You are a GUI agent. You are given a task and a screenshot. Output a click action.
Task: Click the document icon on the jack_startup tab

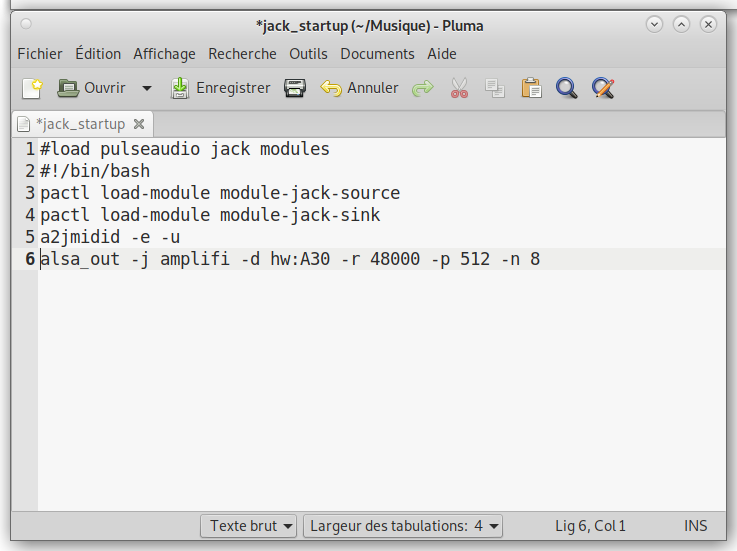pyautogui.click(x=24, y=124)
